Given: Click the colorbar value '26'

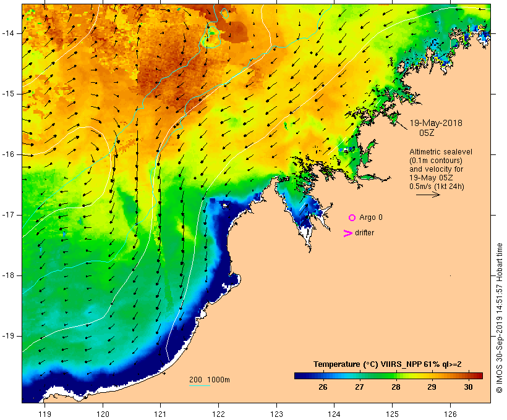Looking at the screenshot, I should tap(323, 387).
